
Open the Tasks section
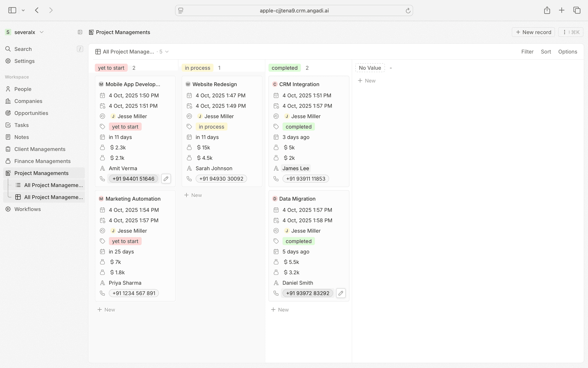[x=21, y=125]
